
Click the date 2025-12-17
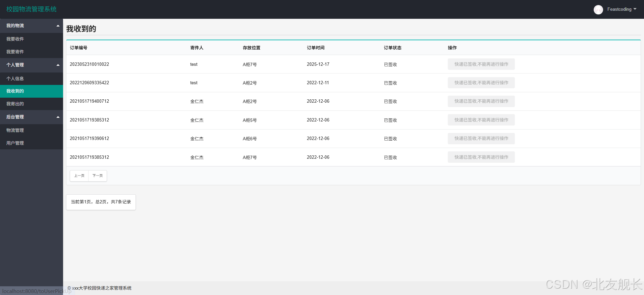[x=318, y=64]
